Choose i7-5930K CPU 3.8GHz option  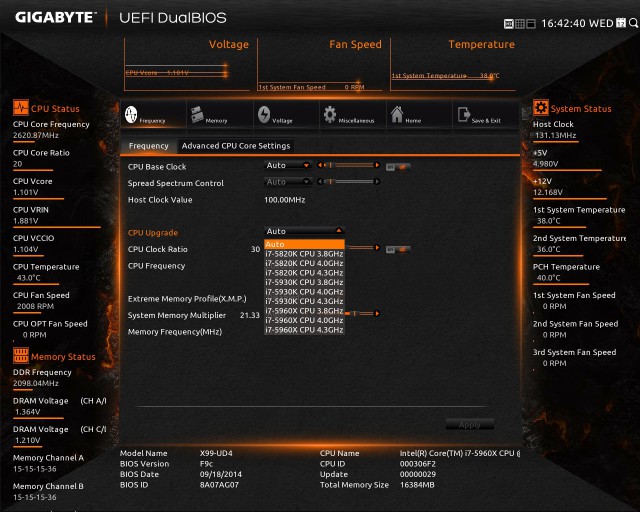304,282
